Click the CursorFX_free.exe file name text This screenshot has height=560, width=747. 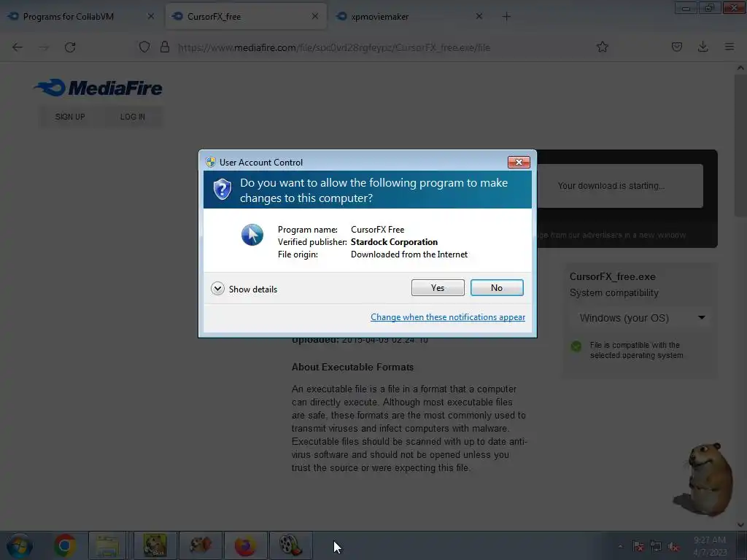(x=612, y=276)
